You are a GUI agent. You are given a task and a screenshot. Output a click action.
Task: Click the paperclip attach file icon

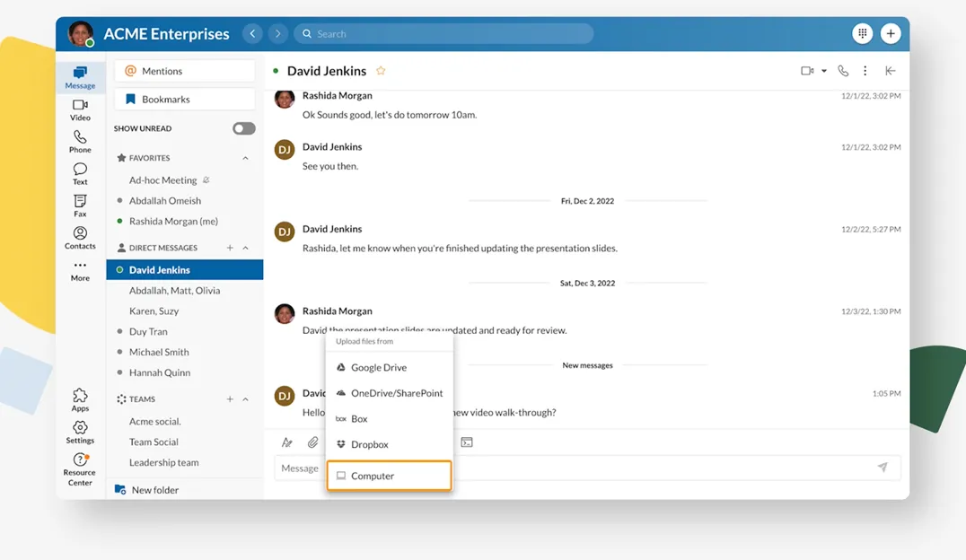pos(312,442)
